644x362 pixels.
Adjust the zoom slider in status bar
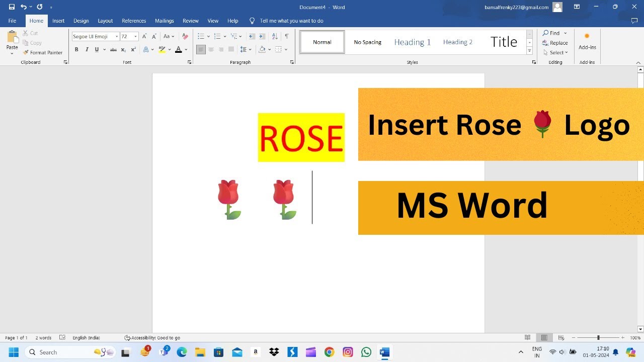tap(598, 338)
